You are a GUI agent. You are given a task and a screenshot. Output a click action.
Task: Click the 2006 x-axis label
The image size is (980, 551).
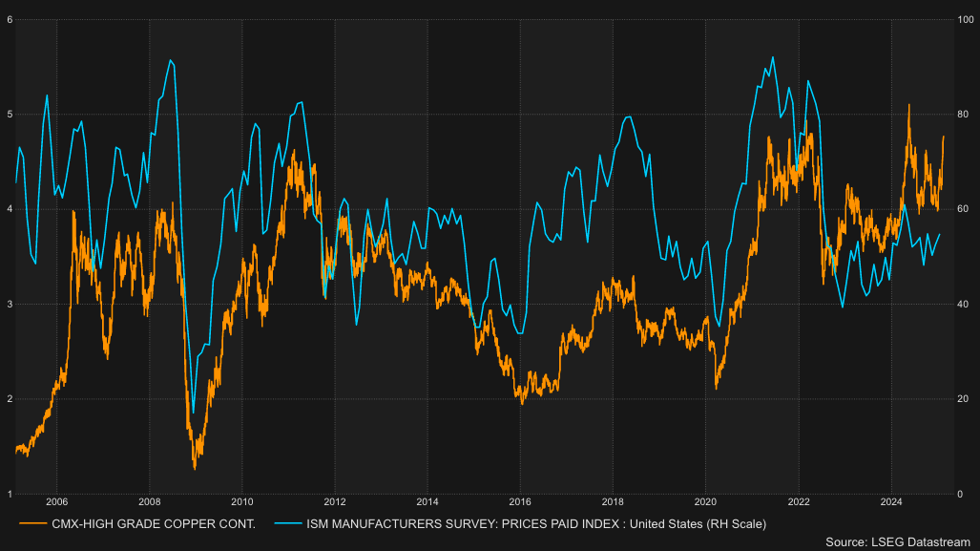pyautogui.click(x=57, y=501)
